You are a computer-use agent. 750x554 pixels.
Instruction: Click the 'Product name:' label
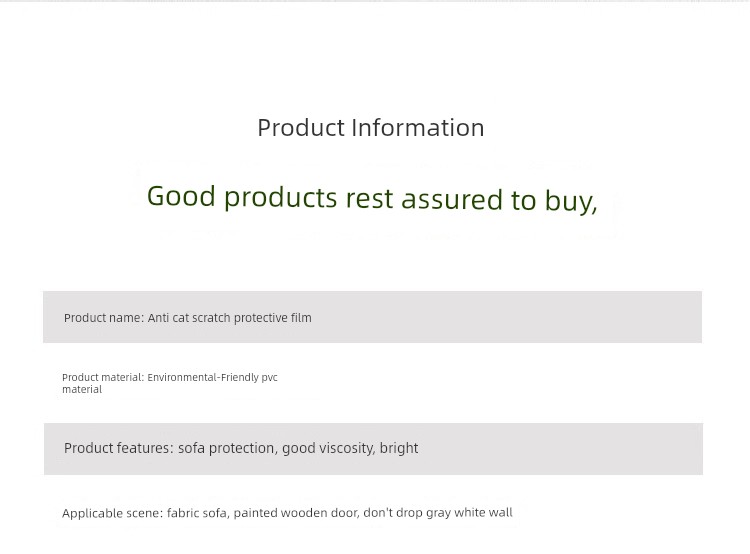(104, 318)
